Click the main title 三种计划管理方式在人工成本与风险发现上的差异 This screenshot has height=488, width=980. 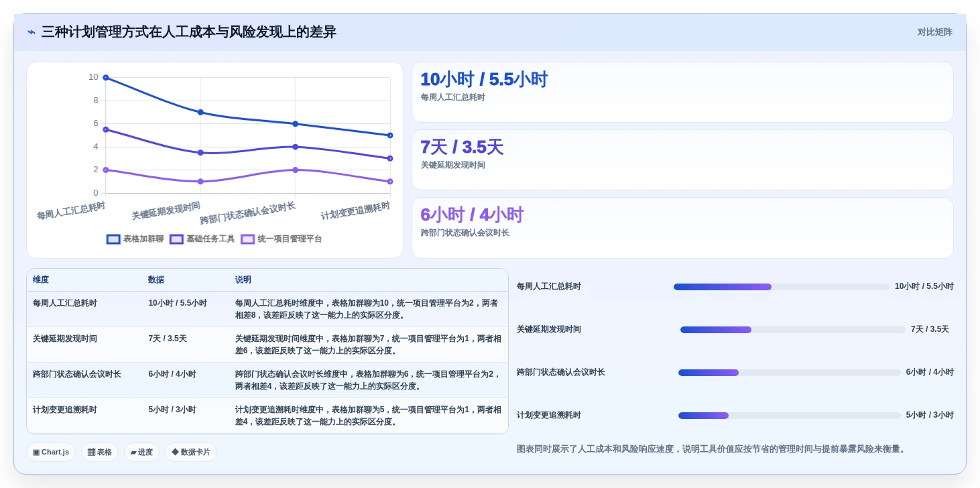pos(189,32)
